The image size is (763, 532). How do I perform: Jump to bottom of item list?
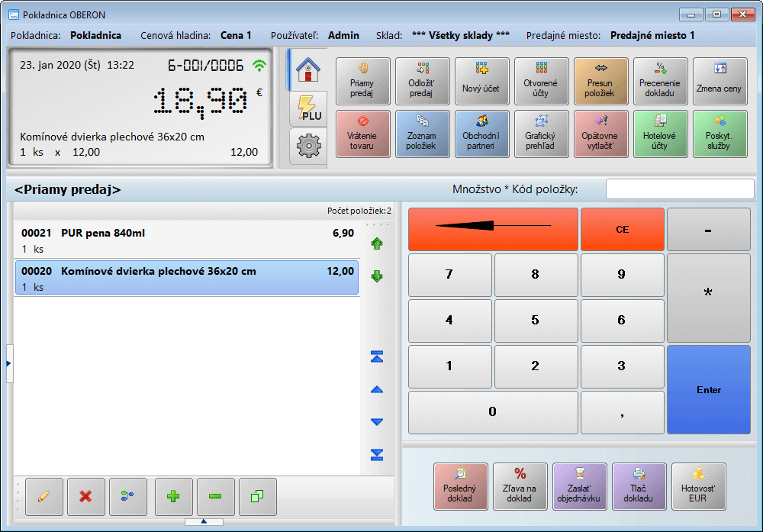(x=376, y=455)
